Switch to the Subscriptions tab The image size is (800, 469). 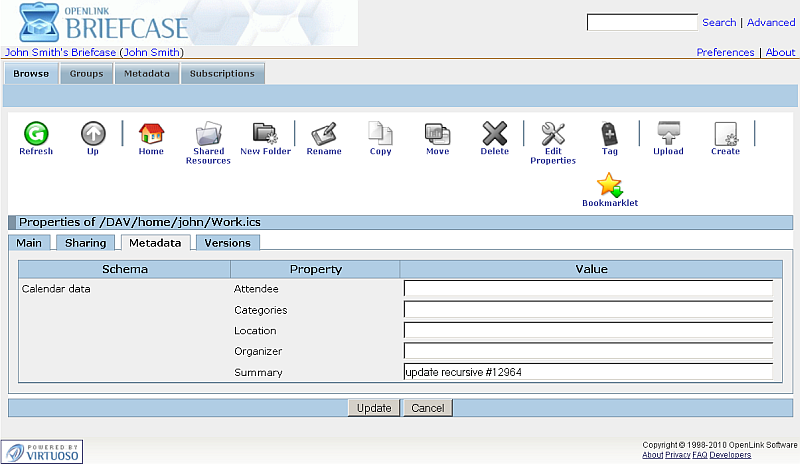click(x=222, y=74)
